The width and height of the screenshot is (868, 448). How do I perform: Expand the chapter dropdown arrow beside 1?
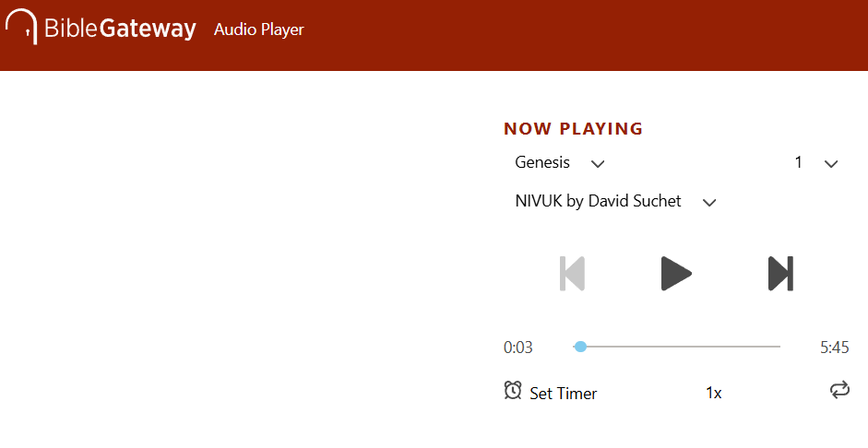coord(831,164)
